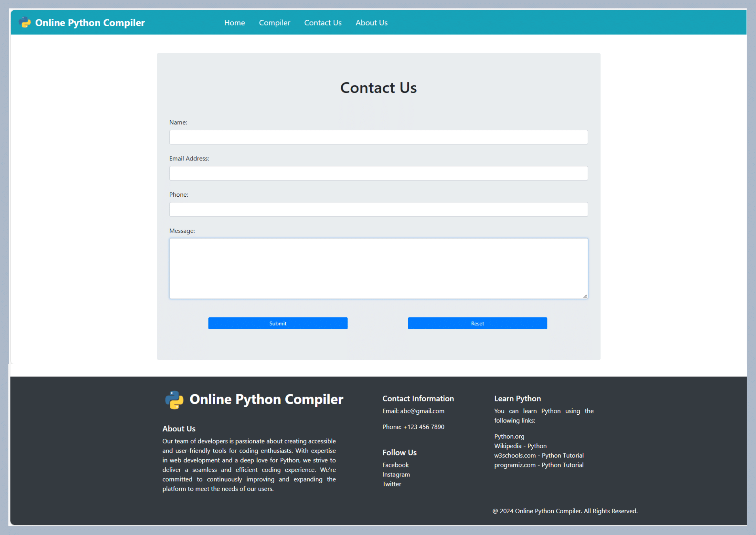Click into the Email Address field

(378, 173)
